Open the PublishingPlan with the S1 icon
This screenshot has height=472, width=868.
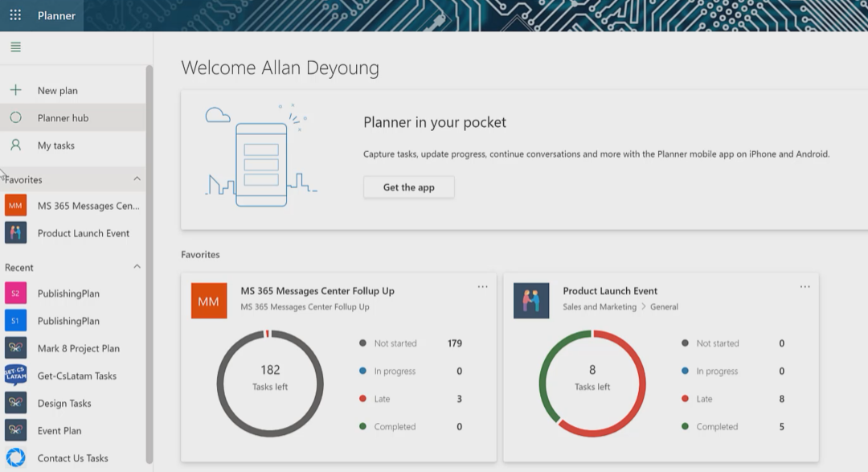73,321
